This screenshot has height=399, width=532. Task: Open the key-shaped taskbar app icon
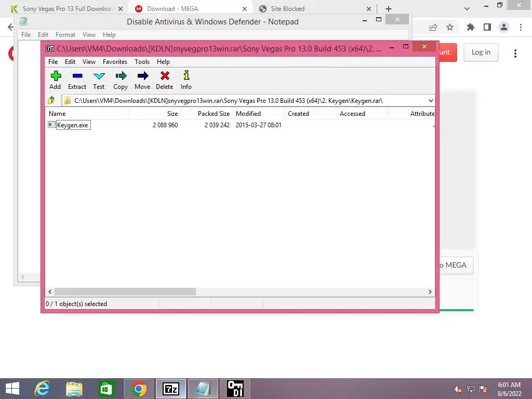pyautogui.click(x=235, y=389)
